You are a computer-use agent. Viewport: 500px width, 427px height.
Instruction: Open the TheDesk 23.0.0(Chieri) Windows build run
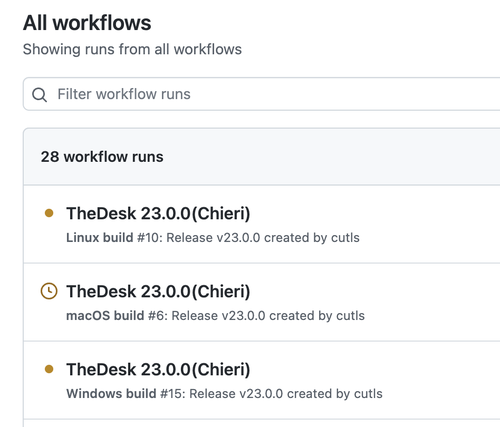(158, 369)
